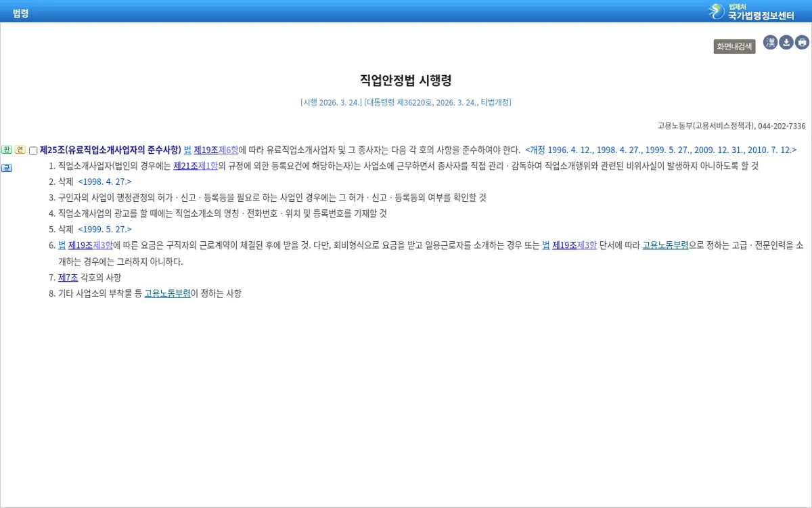Viewport: 812px width, 508px height.
Task: Toggle Hanja display with the 漢 icon
Action: click(x=770, y=43)
